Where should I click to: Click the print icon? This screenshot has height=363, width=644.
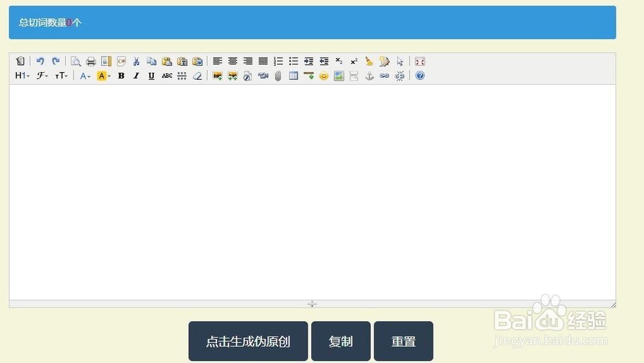[x=91, y=61]
